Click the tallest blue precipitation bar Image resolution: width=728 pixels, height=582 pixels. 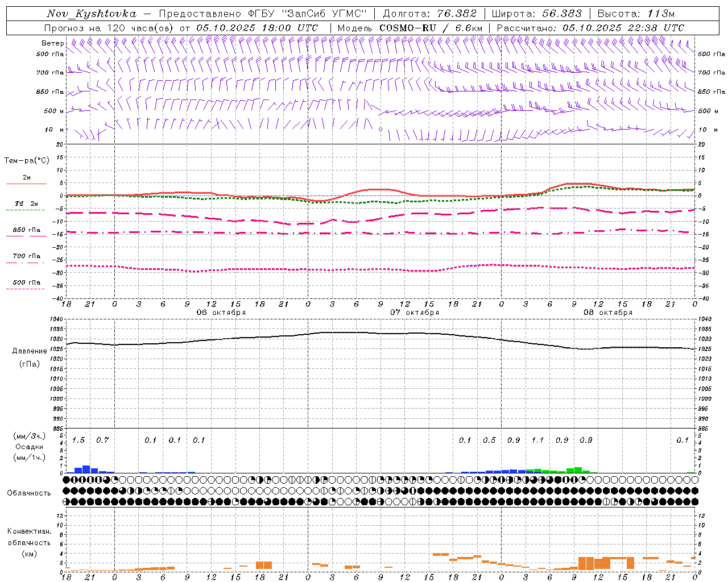pyautogui.click(x=86, y=469)
